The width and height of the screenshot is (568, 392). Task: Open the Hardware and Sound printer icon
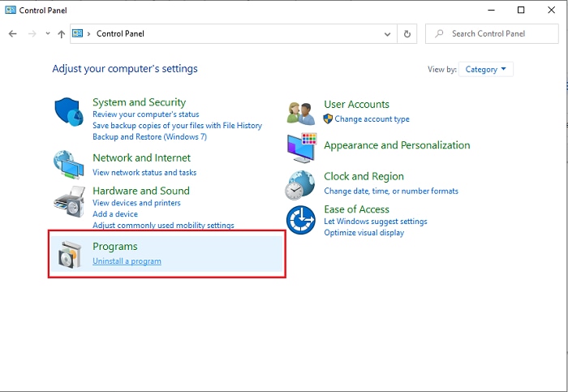pyautogui.click(x=70, y=201)
